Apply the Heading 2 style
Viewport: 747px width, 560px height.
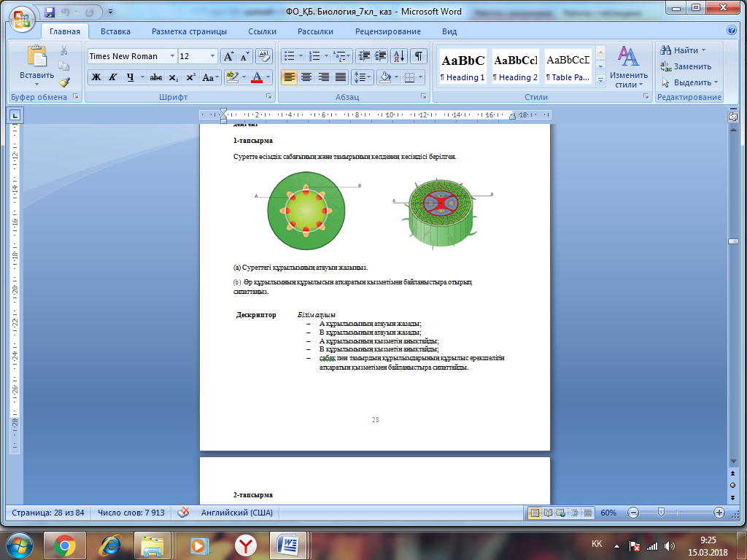click(516, 66)
